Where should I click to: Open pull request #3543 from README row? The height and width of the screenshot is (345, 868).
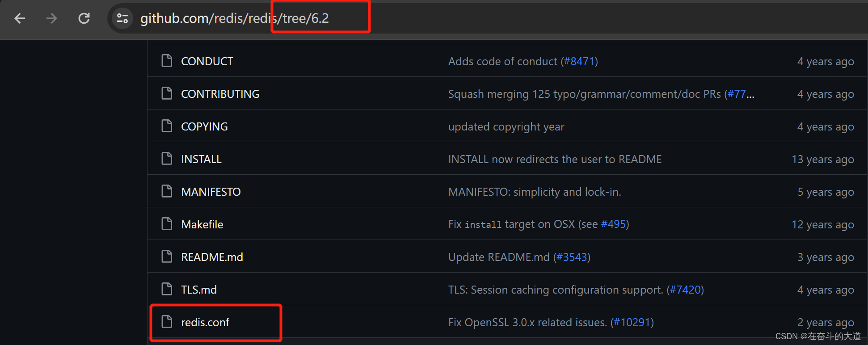[572, 257]
